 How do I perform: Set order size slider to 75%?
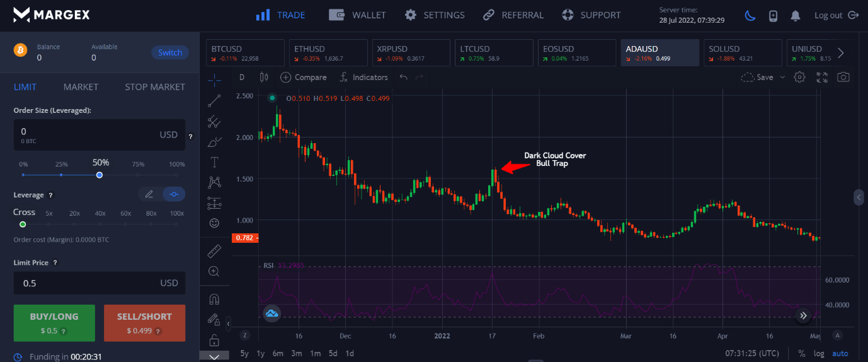(x=138, y=175)
